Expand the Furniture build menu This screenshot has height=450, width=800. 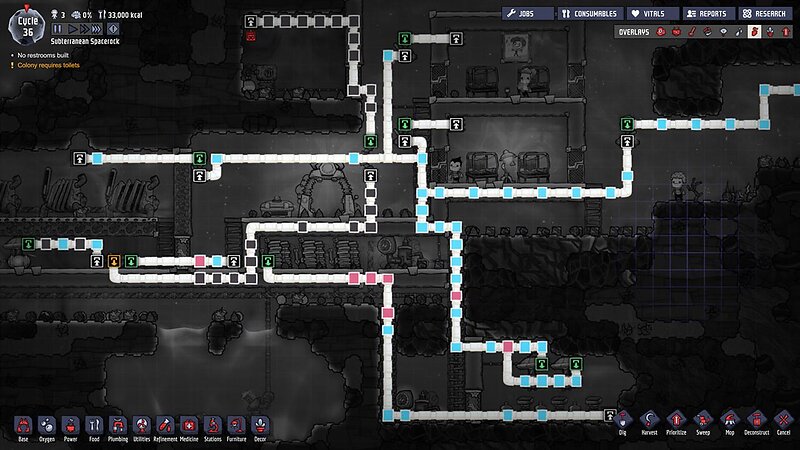(x=236, y=425)
